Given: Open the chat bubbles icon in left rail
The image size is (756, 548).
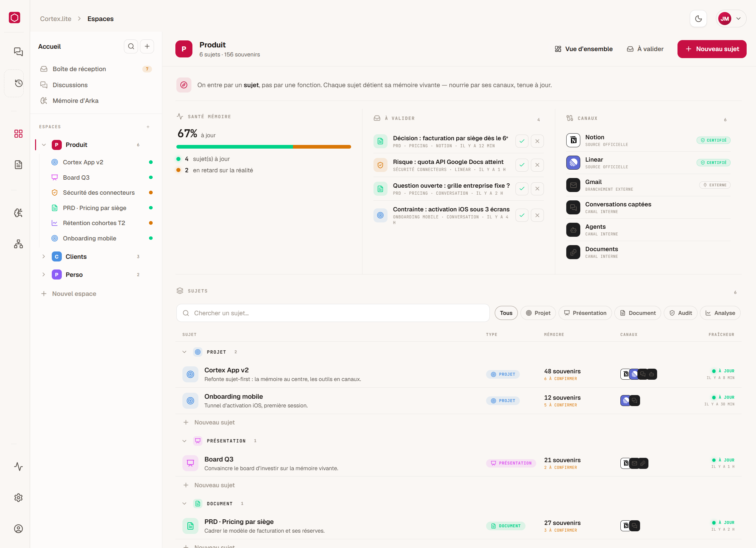Looking at the screenshot, I should pos(18,52).
